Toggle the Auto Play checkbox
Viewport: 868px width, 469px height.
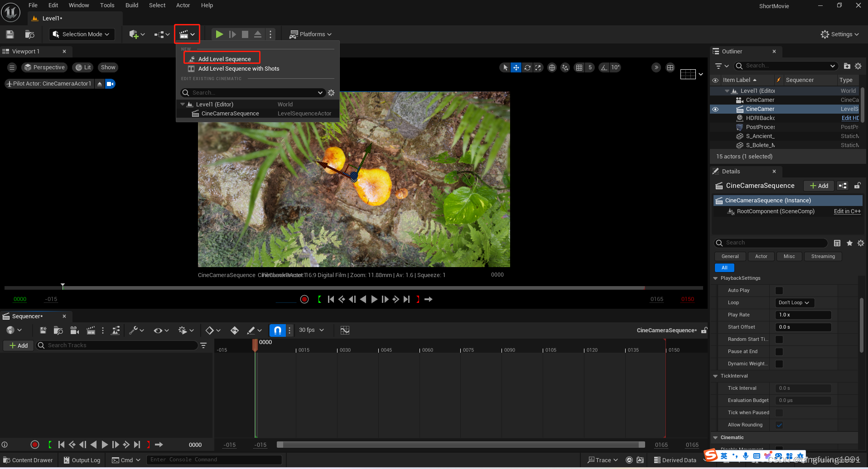coord(779,291)
